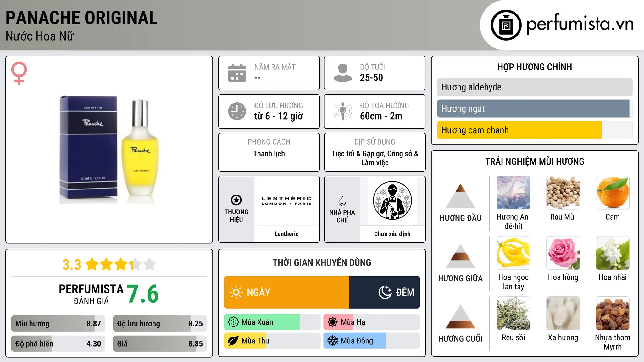Screen dimensions: 644x362
Task: Click the Giá 8.85 score bar
Action: click(x=160, y=343)
